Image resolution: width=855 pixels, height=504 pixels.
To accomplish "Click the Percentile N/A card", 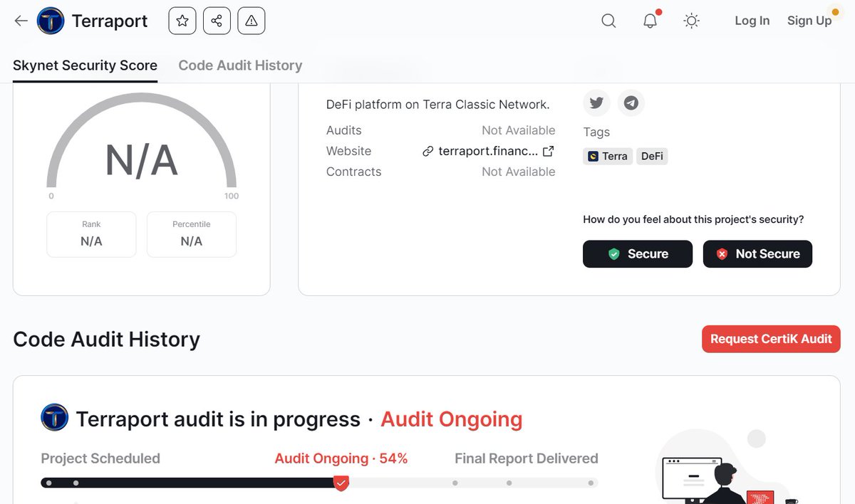I will coord(192,234).
